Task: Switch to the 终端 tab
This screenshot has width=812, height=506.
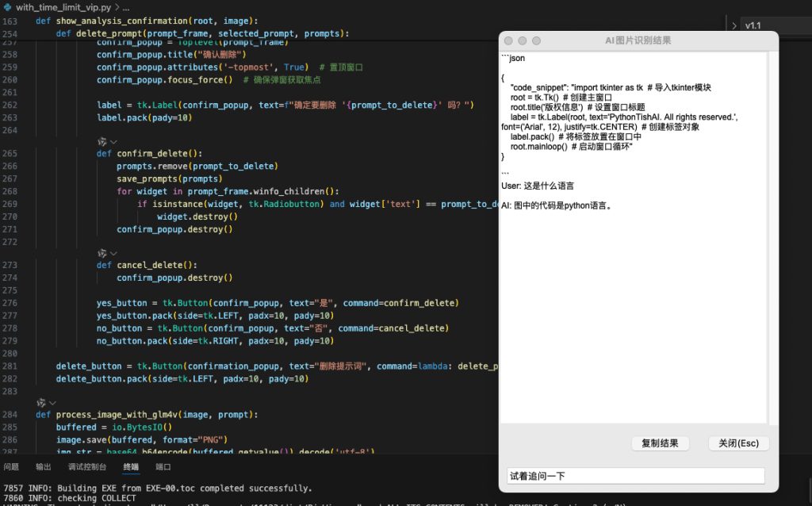Action: click(x=131, y=467)
